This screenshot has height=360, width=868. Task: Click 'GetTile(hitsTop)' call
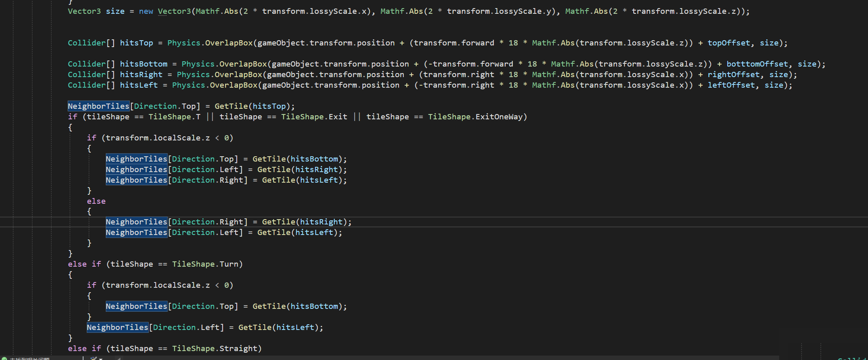coord(252,106)
